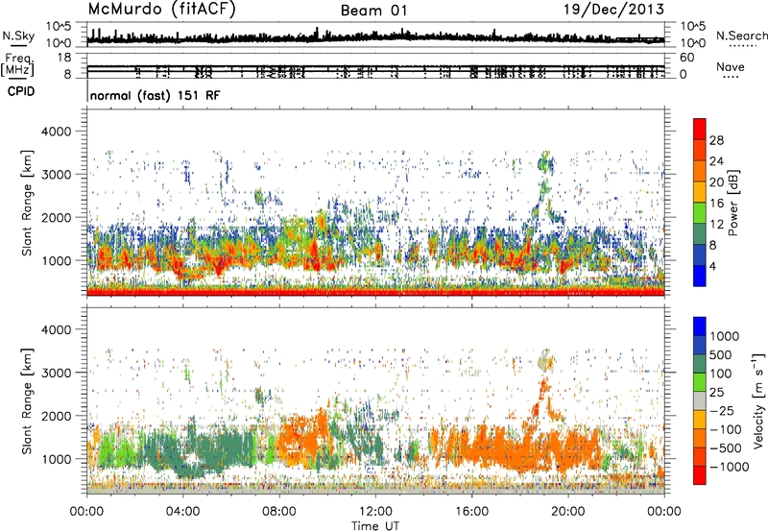Click the '4' power colorbar tick label
768x532 pixels.
coord(712,267)
